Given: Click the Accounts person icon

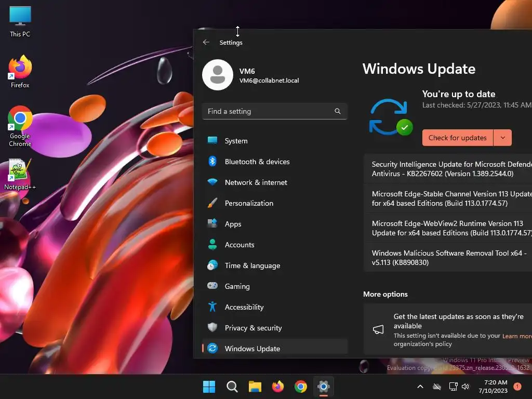Looking at the screenshot, I should coord(212,244).
